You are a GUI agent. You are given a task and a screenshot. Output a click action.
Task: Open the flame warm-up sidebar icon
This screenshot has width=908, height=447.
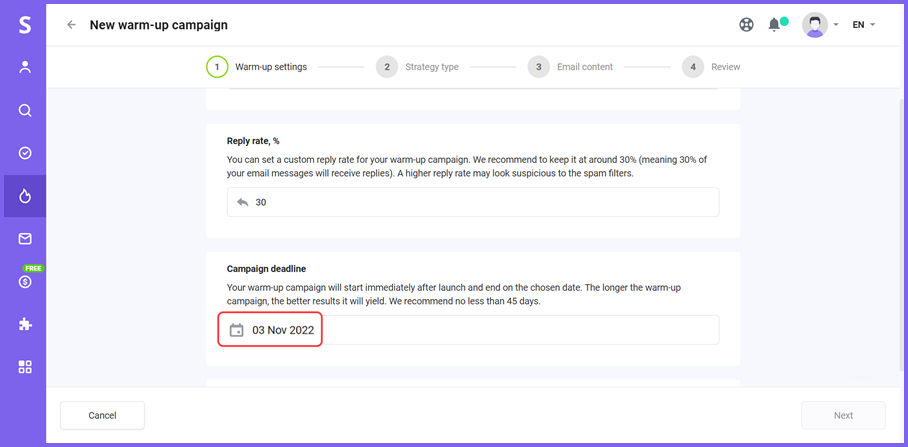(x=25, y=196)
